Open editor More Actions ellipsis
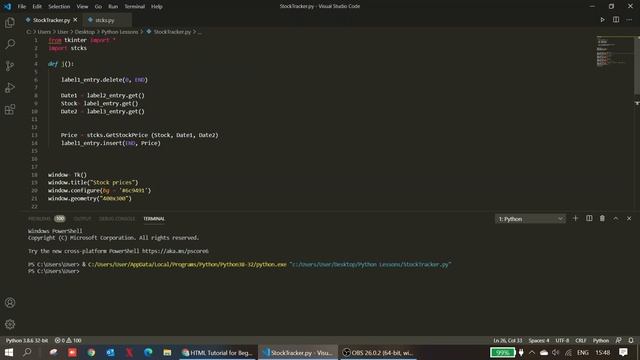This screenshot has height=360, width=640. (x=629, y=20)
